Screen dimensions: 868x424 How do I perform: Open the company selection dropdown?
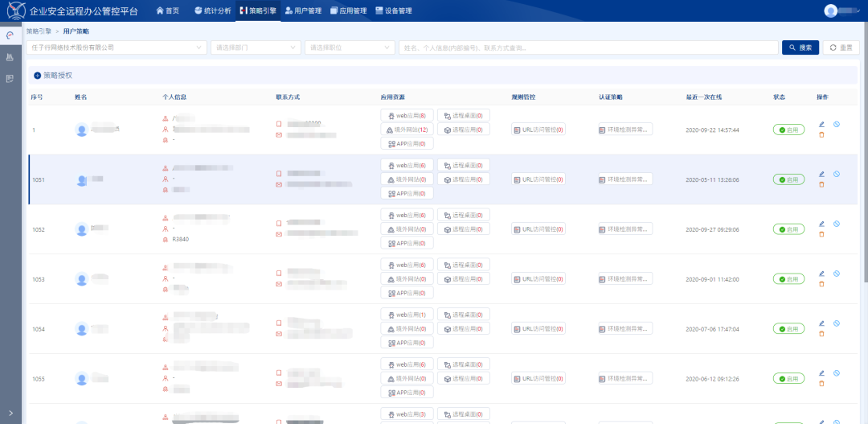117,47
